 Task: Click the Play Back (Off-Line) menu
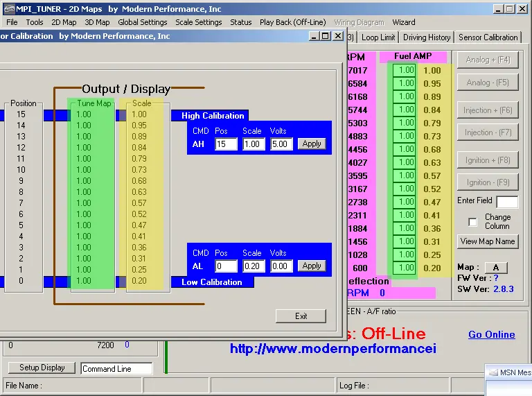(292, 22)
